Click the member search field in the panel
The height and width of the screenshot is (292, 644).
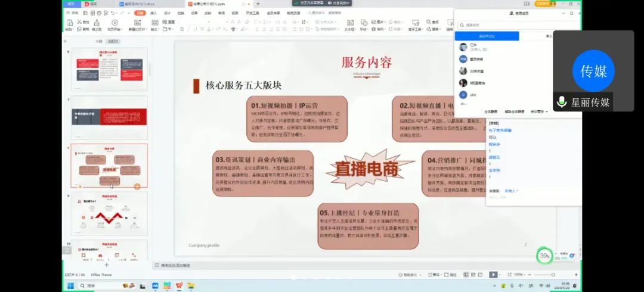tap(516, 25)
